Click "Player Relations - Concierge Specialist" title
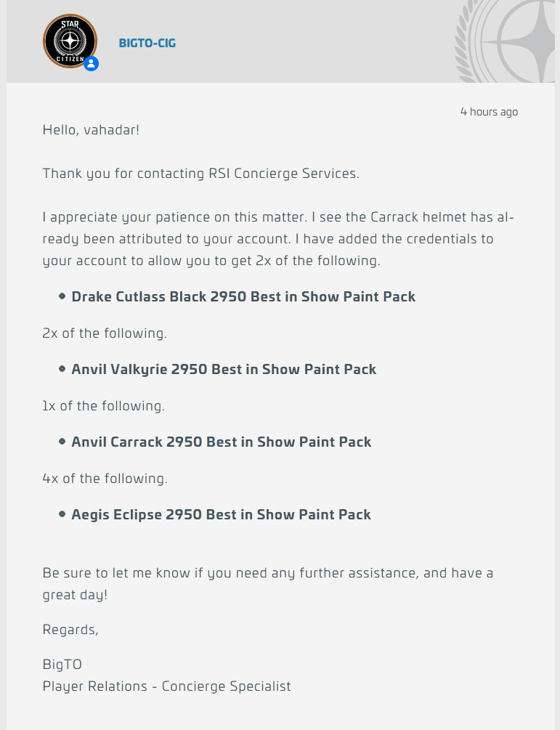This screenshot has height=730, width=560. 167,686
